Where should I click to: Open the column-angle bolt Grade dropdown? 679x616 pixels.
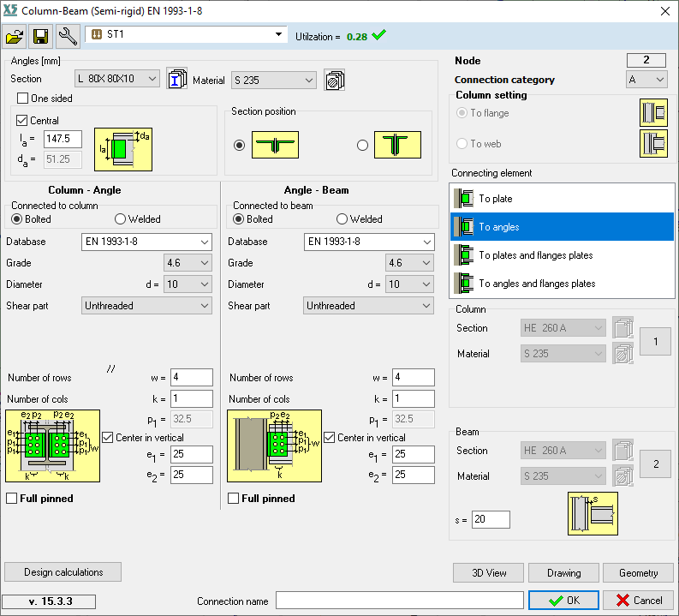click(x=188, y=263)
